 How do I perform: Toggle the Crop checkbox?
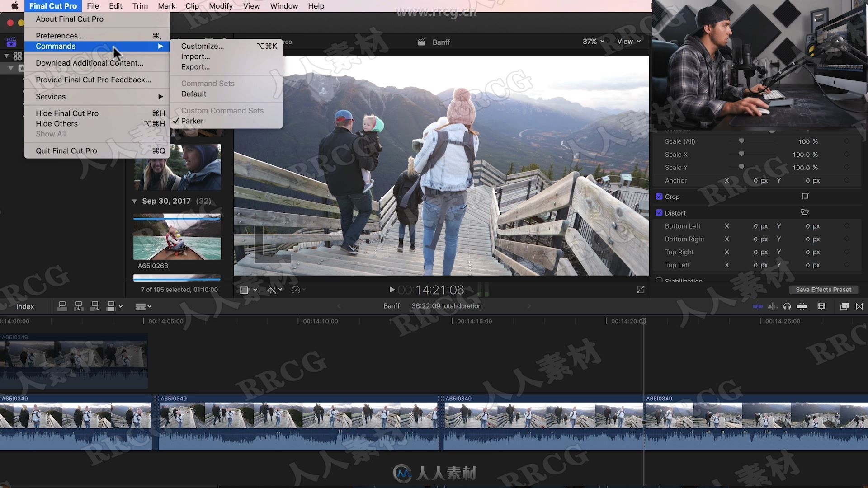(659, 197)
